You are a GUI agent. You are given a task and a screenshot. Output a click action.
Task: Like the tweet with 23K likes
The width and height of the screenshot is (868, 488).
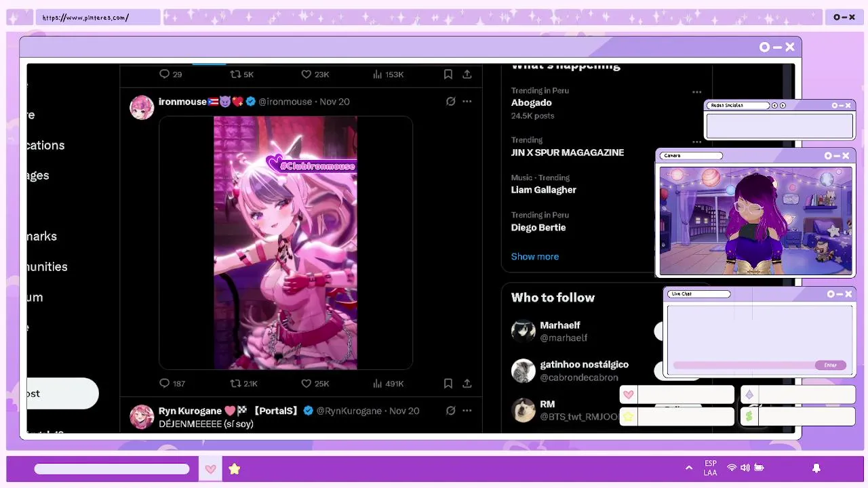point(306,74)
